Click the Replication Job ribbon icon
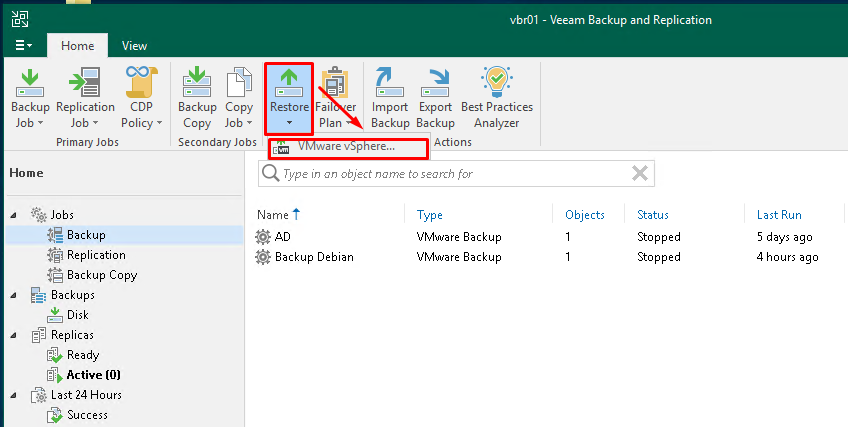 pyautogui.click(x=85, y=83)
